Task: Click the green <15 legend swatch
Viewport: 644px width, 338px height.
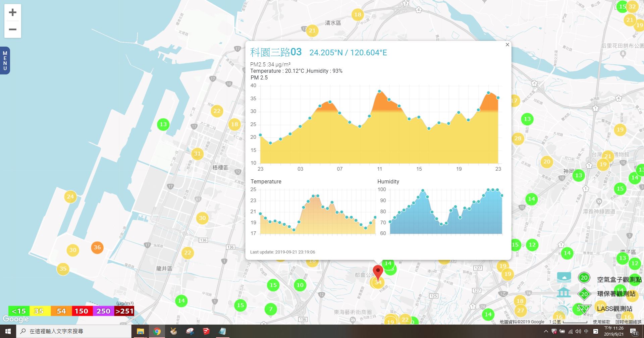Action: [19, 311]
